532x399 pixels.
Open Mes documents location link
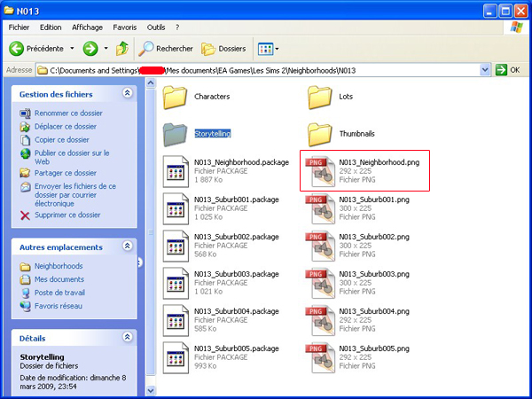[59, 279]
